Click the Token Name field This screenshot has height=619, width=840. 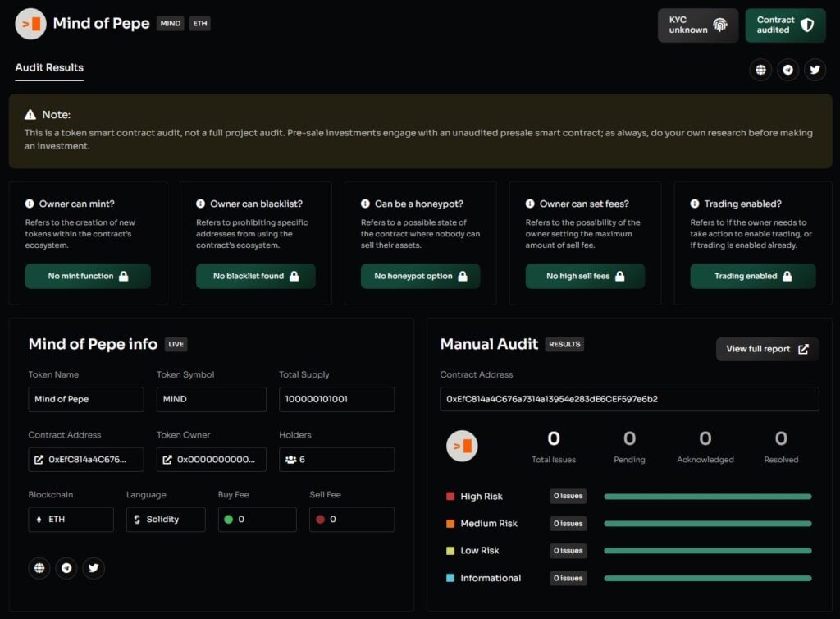[x=85, y=399]
